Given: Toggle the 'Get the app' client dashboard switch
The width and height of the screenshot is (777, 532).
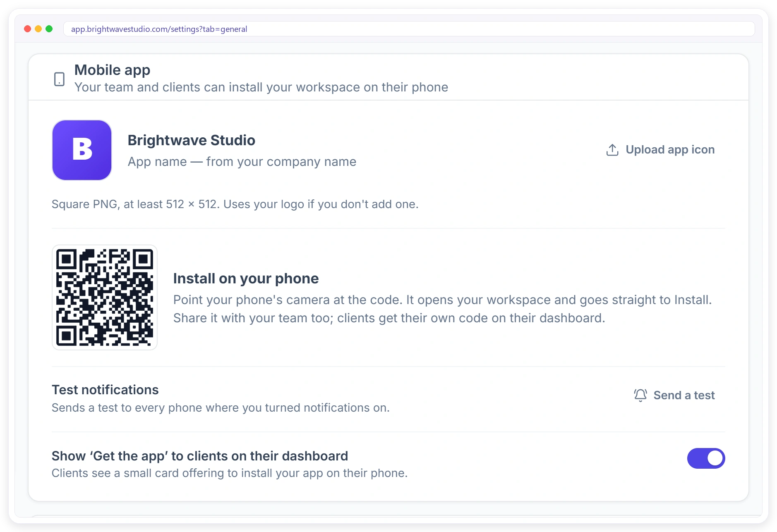Looking at the screenshot, I should click(x=706, y=458).
